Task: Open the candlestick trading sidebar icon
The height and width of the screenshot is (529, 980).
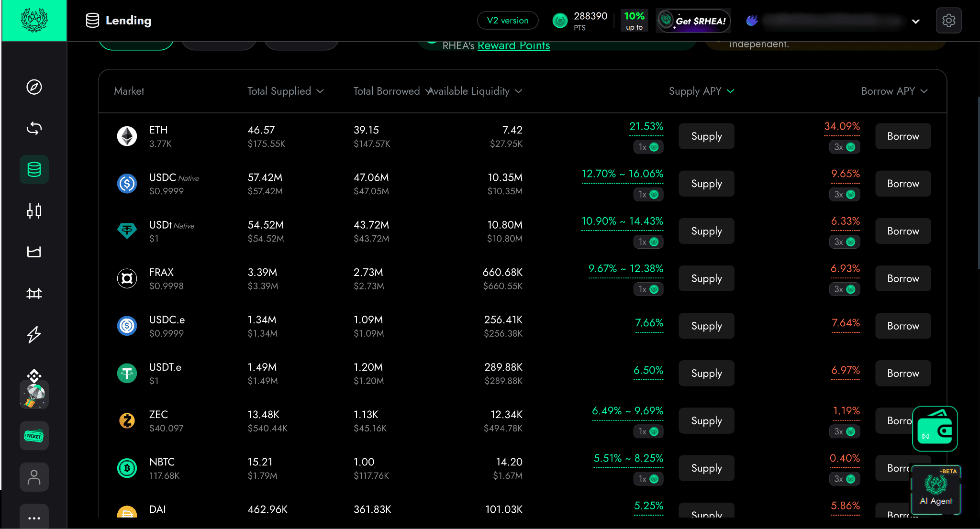Action: tap(34, 211)
